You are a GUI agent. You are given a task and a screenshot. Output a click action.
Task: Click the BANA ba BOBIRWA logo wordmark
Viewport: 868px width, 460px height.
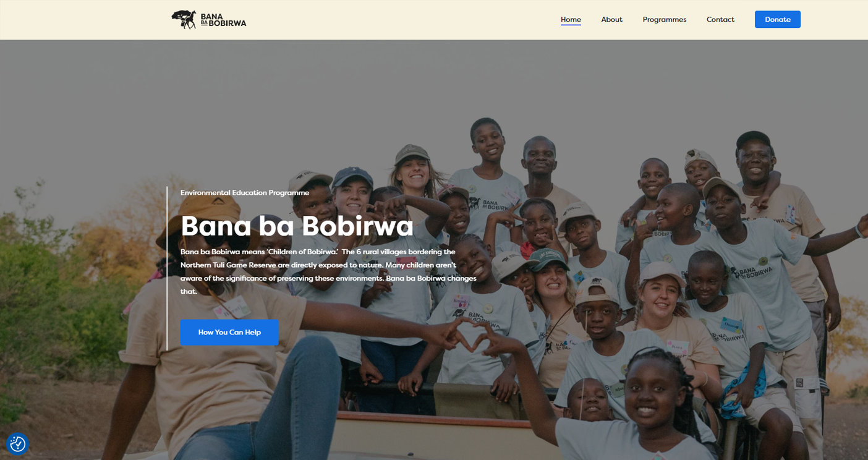pyautogui.click(x=223, y=20)
